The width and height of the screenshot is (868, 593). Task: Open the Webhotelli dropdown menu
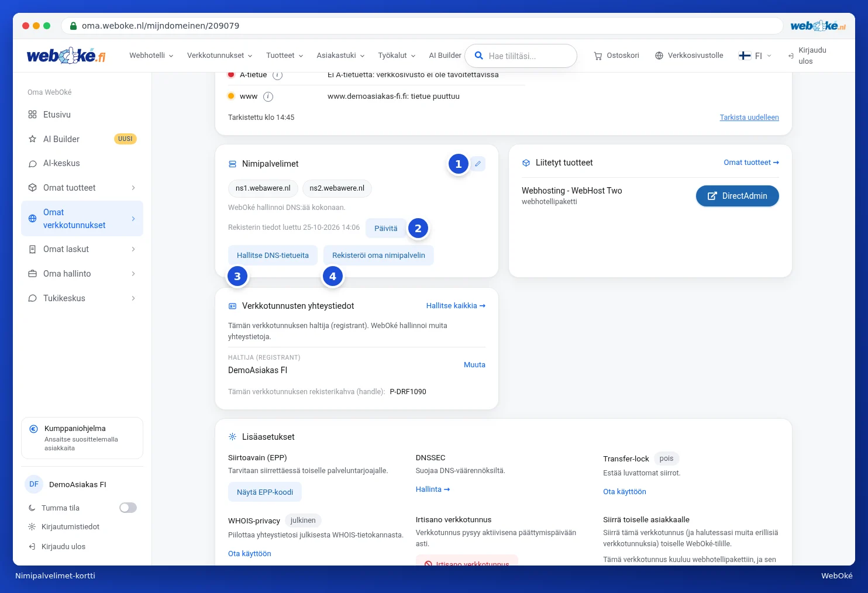pos(151,56)
